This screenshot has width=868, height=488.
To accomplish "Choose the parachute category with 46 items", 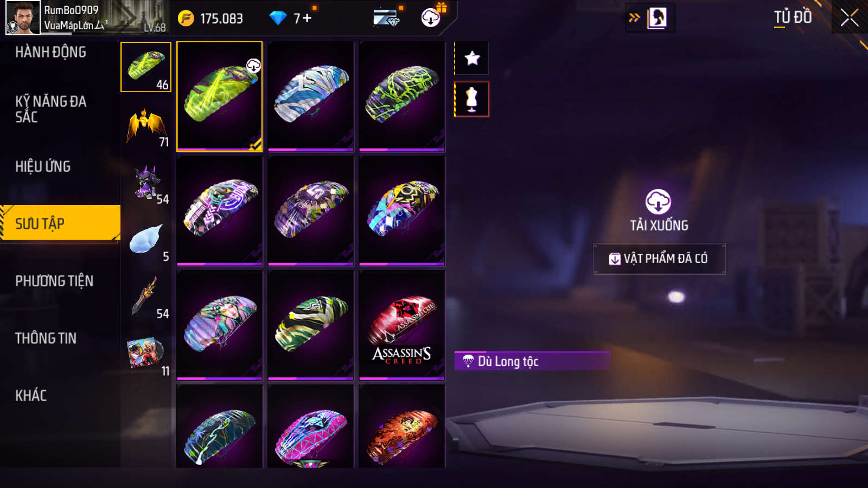I will (146, 67).
